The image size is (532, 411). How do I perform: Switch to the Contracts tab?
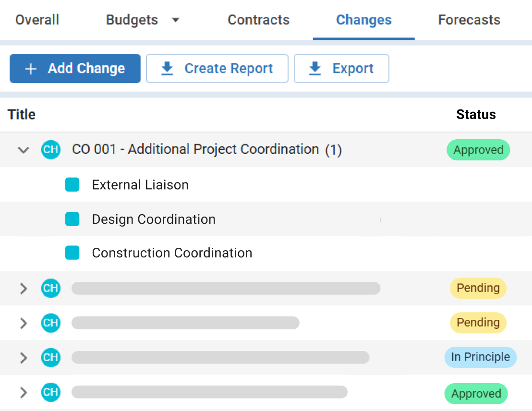coord(258,20)
